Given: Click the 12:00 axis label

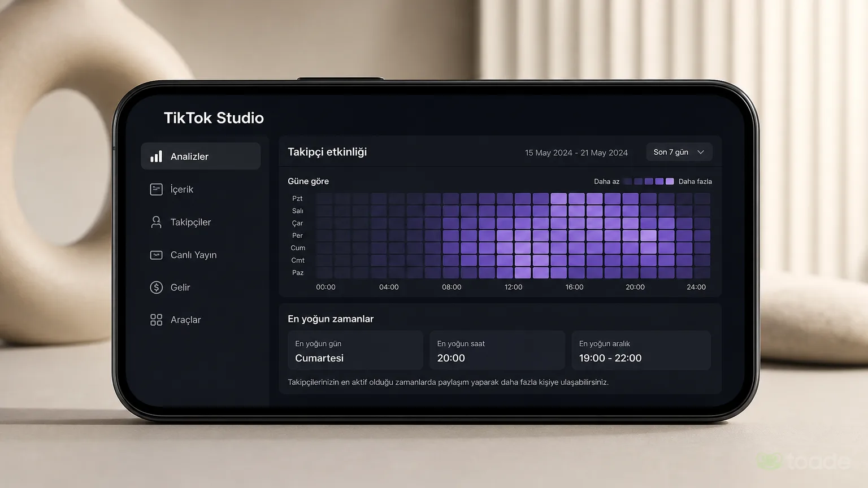Looking at the screenshot, I should point(513,287).
